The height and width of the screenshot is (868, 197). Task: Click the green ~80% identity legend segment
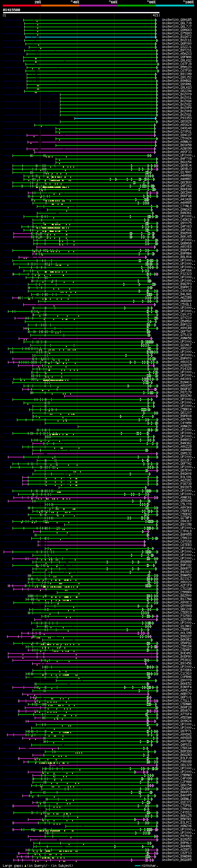pos(137,6)
